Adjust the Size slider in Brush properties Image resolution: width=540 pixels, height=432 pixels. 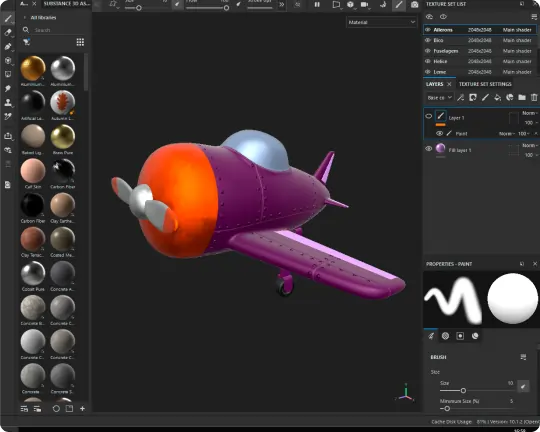click(x=477, y=390)
